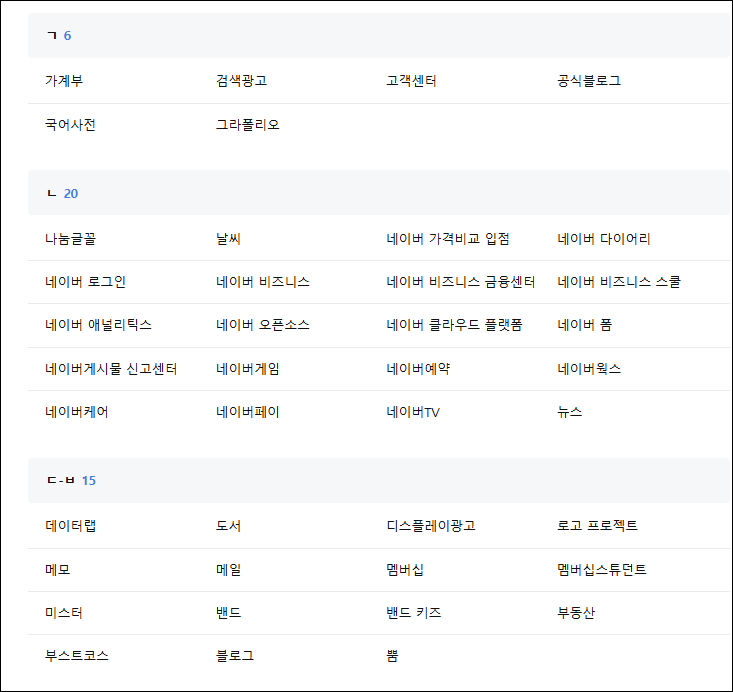
Task: Open the 뿜 service link
Action: click(x=392, y=656)
